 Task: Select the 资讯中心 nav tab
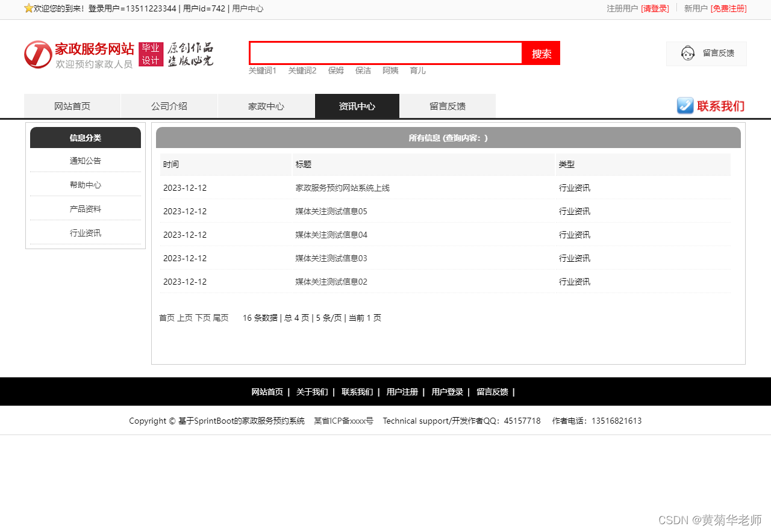click(x=357, y=106)
